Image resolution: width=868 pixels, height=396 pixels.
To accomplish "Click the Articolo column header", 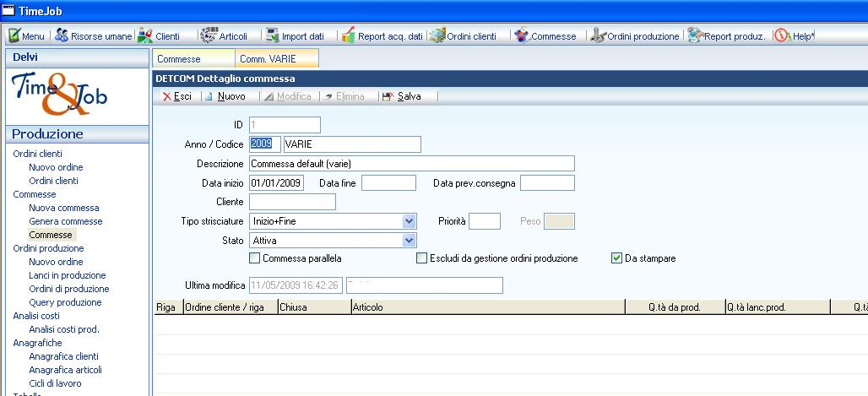I will coord(488,306).
